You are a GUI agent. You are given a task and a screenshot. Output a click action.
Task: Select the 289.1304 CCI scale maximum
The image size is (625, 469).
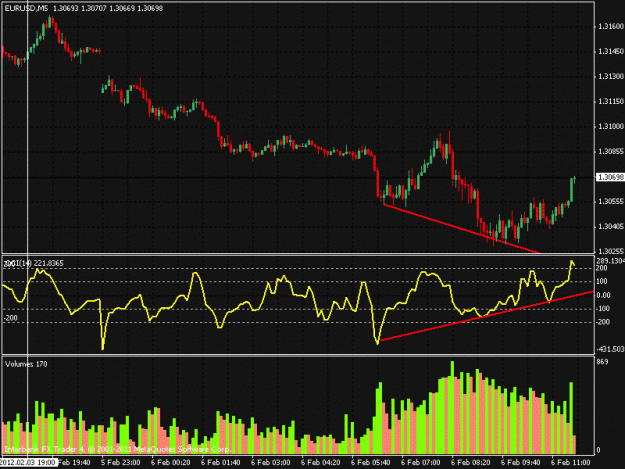(x=610, y=261)
